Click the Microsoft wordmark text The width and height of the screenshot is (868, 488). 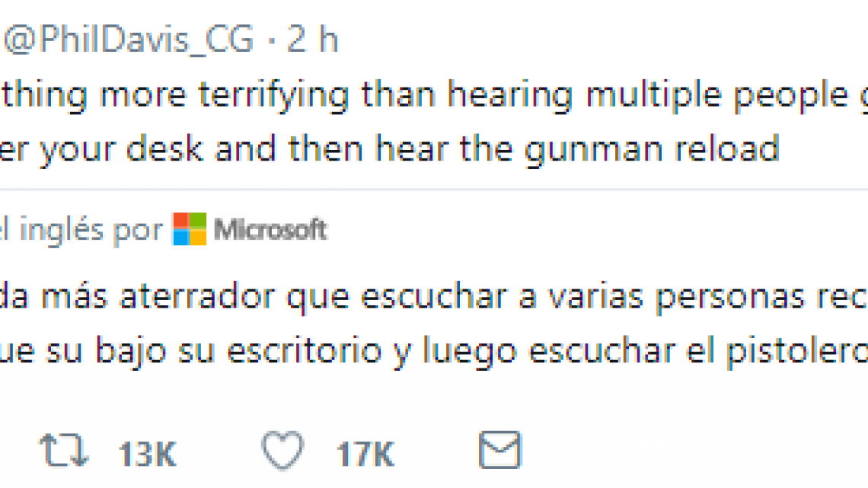[x=271, y=229]
